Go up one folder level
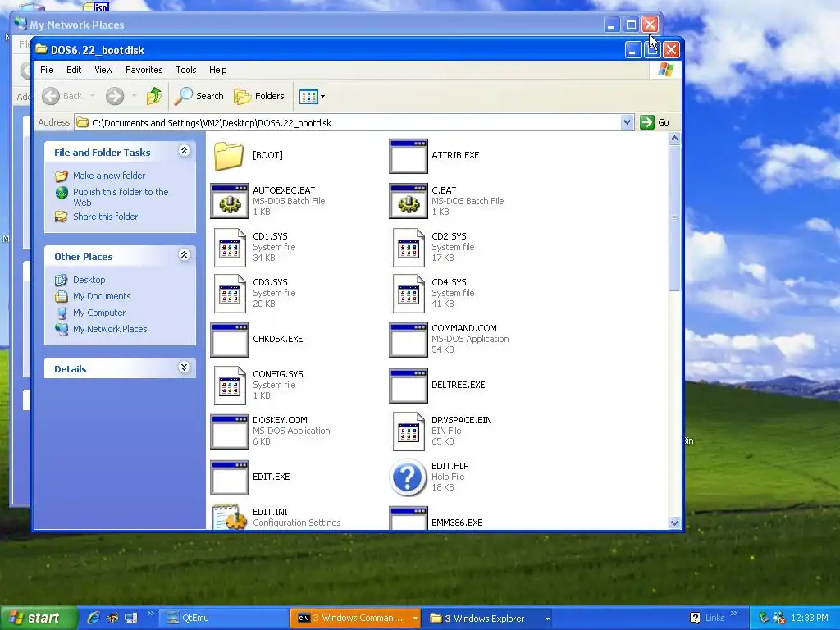840x630 pixels. point(154,96)
